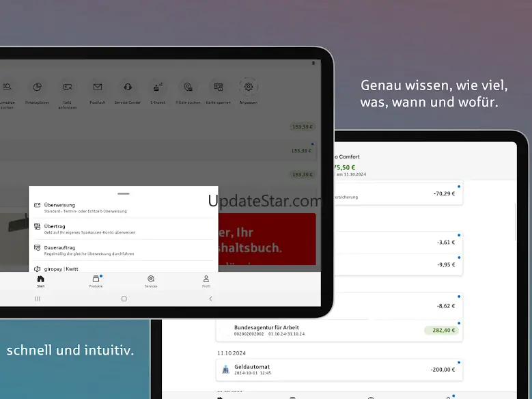The width and height of the screenshot is (532, 399).
Task: Tap the Geld anfordern icon
Action: tap(68, 87)
